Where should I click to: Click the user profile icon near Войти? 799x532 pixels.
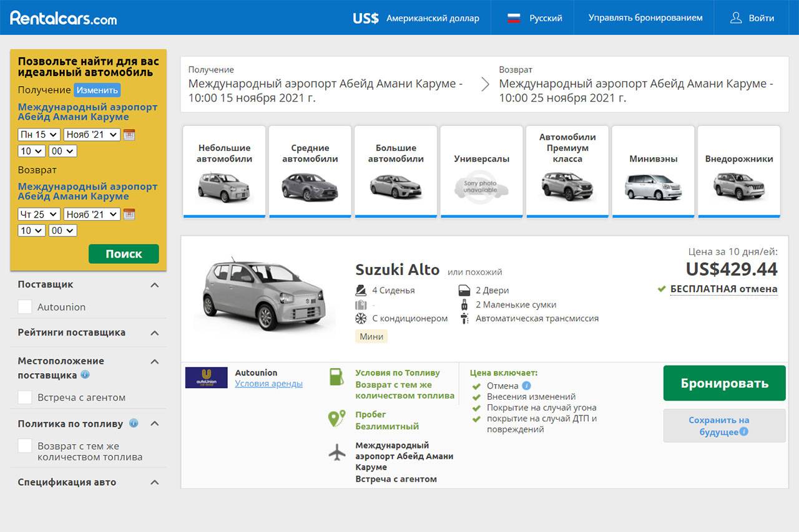[736, 18]
